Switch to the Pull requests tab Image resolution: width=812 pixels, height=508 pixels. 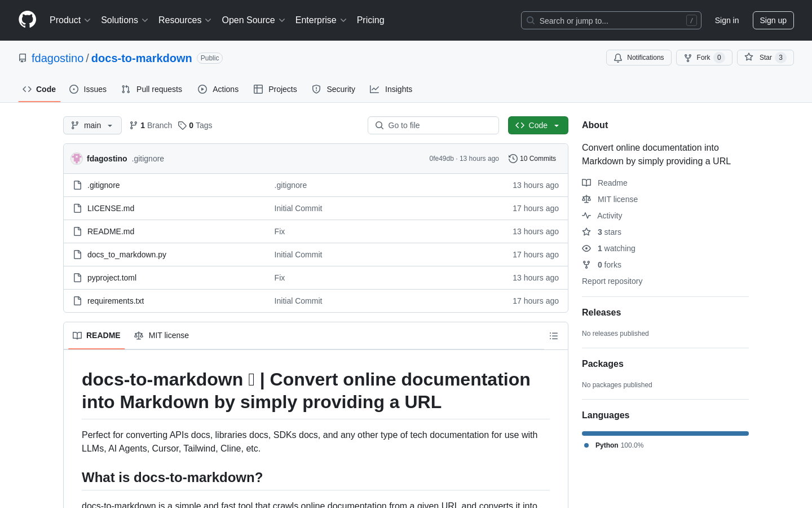(x=152, y=89)
